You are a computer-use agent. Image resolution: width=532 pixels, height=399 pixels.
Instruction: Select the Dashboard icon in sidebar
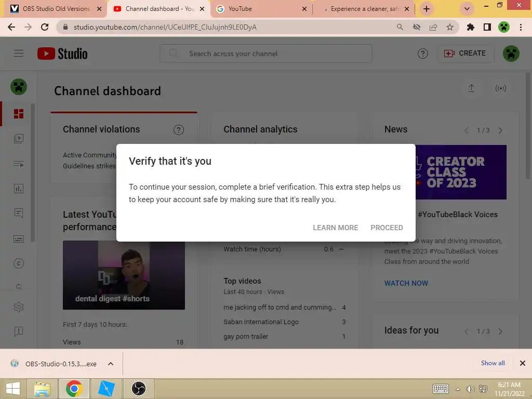click(x=19, y=114)
